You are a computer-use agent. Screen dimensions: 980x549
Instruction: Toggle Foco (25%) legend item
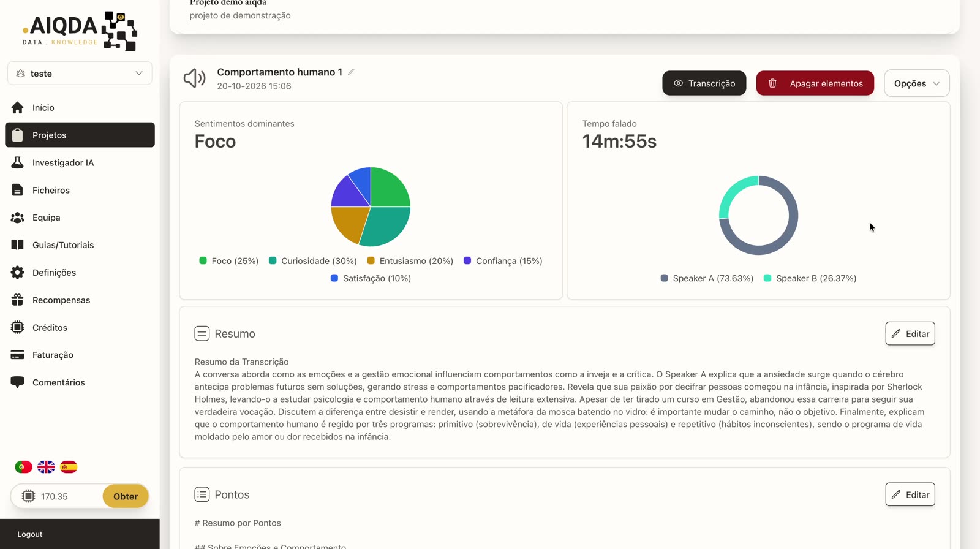click(229, 261)
